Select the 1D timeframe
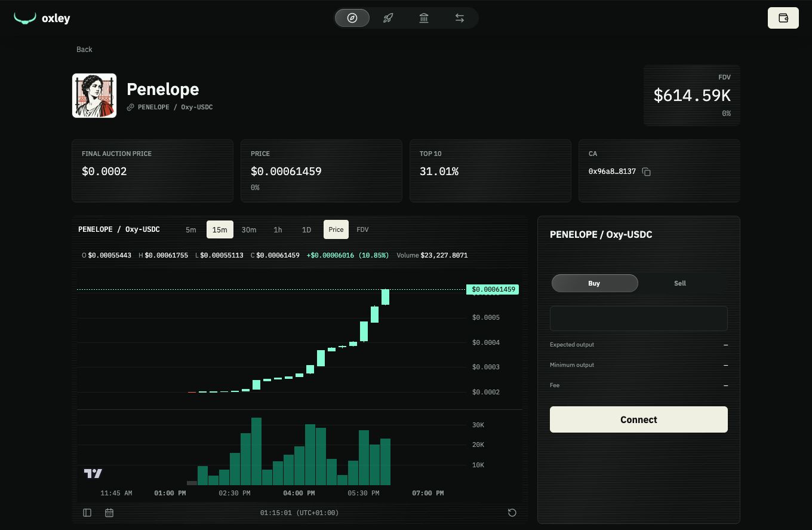812x530 pixels. pos(306,229)
